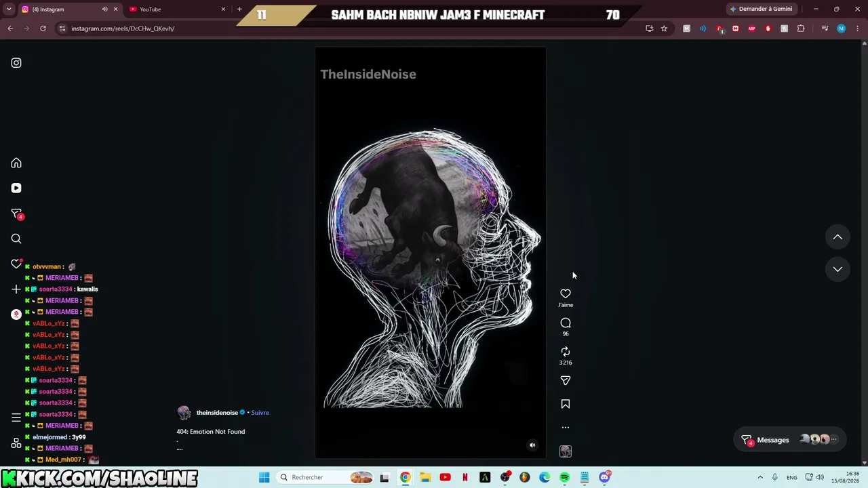Viewport: 868px width, 488px height.
Task: Install the app with the address-bar install icon
Action: click(x=649, y=28)
